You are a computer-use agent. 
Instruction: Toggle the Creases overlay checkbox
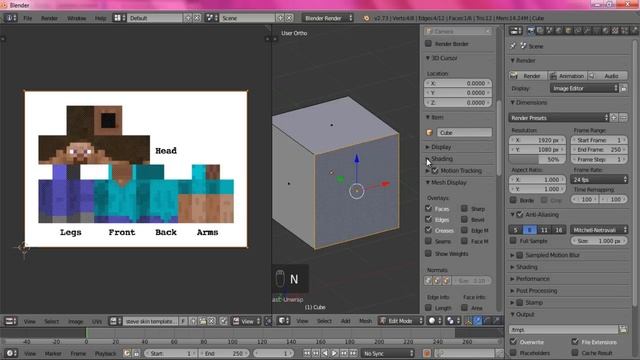pyautogui.click(x=428, y=230)
